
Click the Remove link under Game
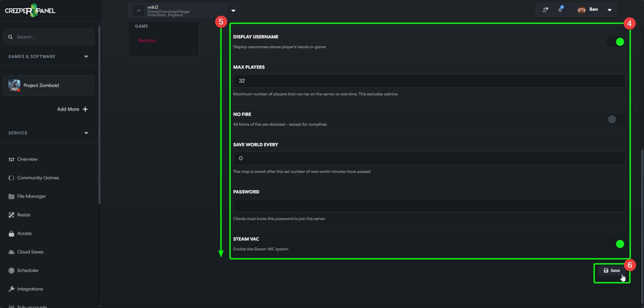coord(147,40)
